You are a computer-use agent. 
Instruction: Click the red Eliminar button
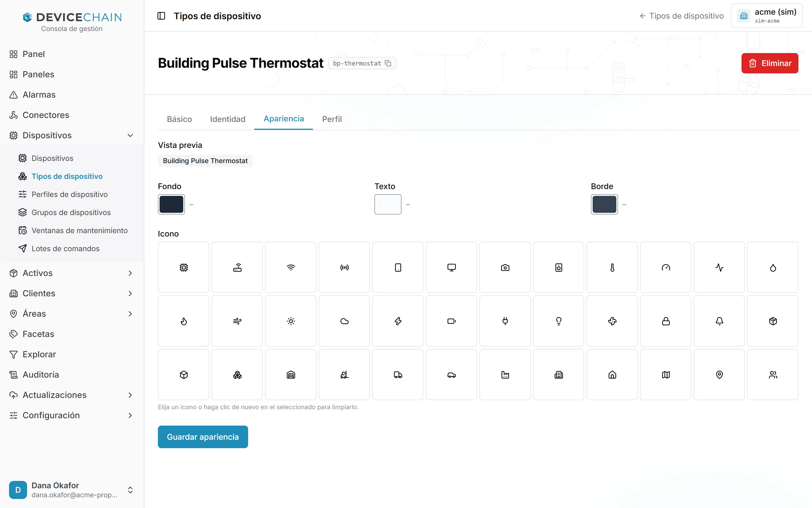[x=770, y=63]
